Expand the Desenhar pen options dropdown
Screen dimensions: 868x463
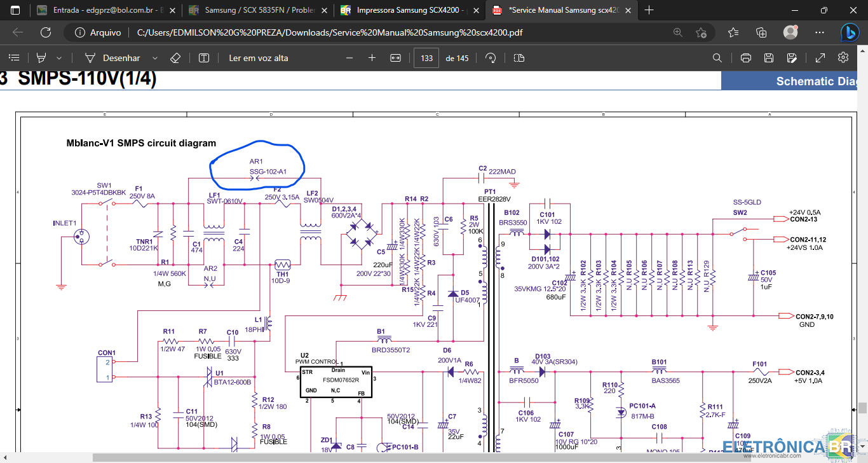(155, 58)
